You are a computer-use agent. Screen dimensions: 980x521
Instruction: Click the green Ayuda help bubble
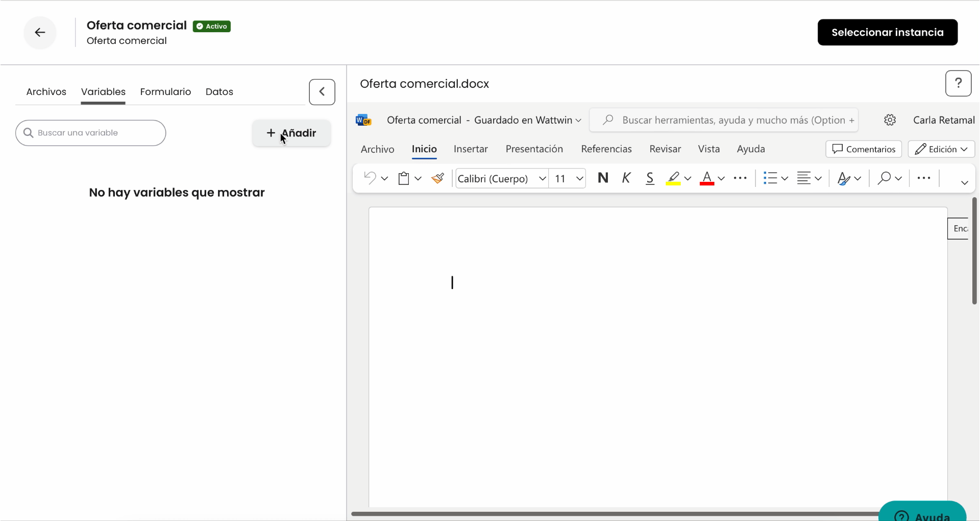[x=922, y=512]
